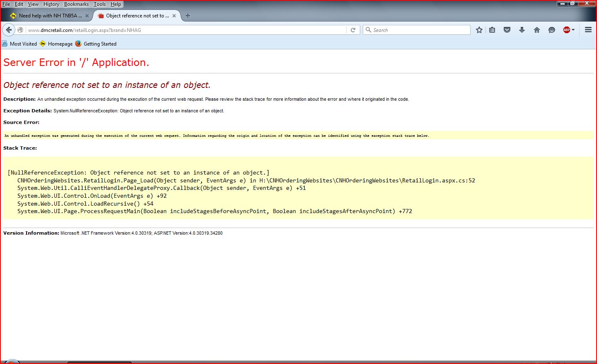
Task: Reload the current page
Action: point(353,30)
